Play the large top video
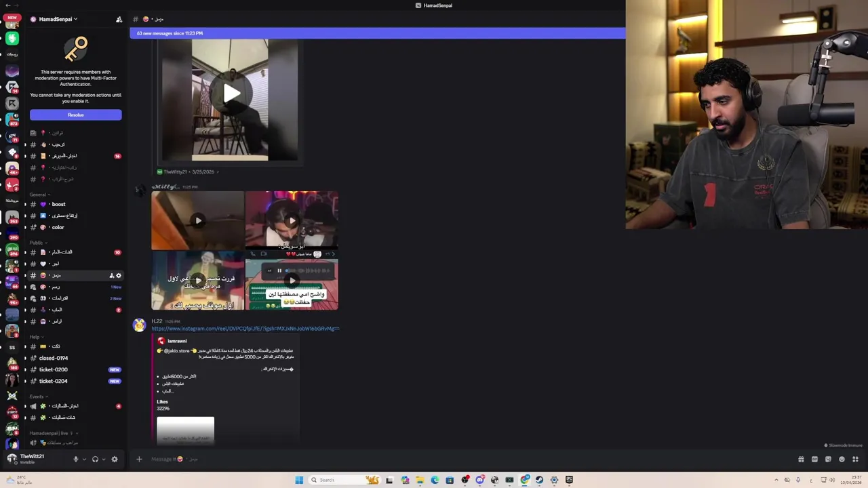This screenshot has height=488, width=868. 231,94
